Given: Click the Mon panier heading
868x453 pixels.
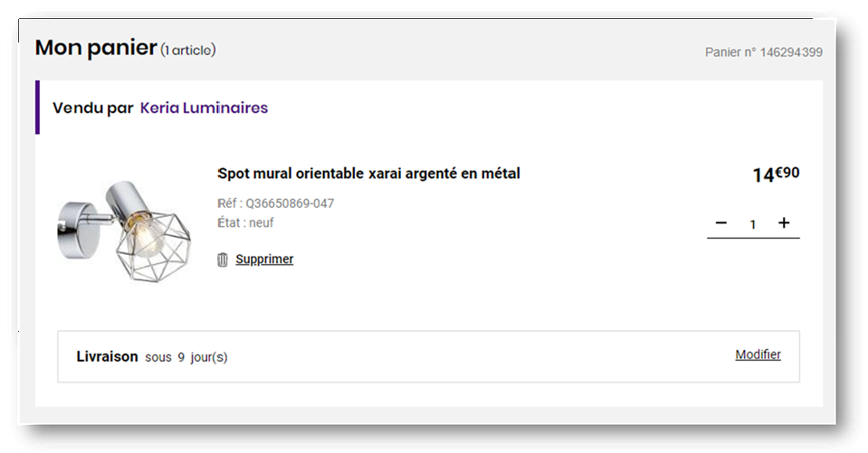Looking at the screenshot, I should click(96, 48).
